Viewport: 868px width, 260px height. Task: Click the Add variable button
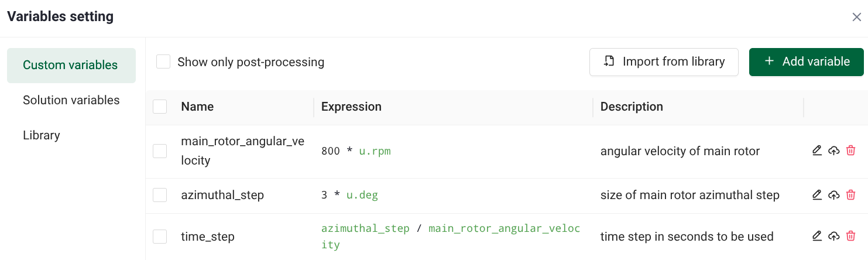click(x=806, y=62)
